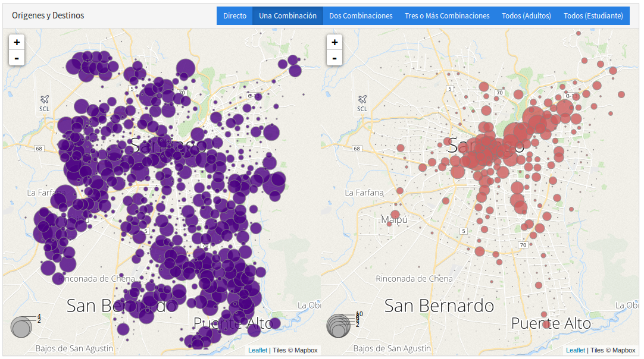Zoom in on the right red map
644x359 pixels.
coord(334,42)
